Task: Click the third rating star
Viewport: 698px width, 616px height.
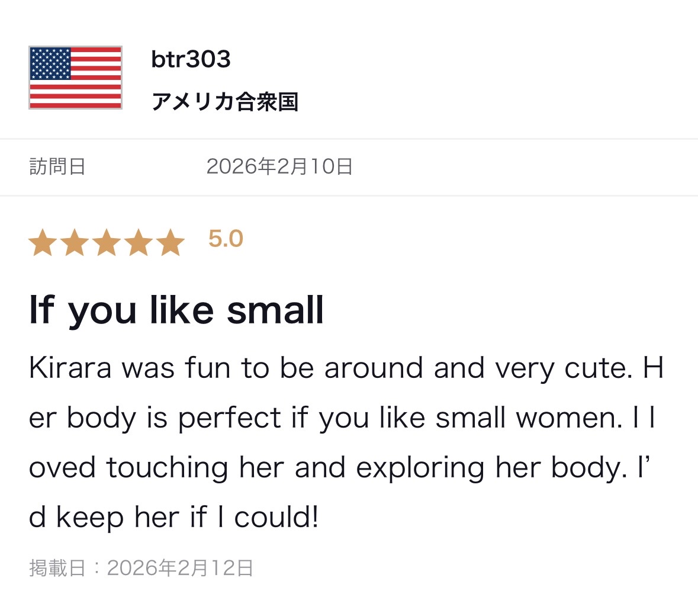Action: (107, 242)
